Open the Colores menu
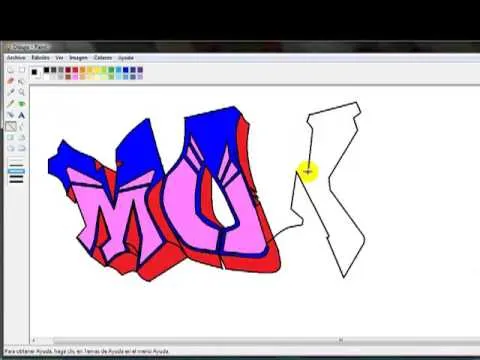This screenshot has width=480, height=360. 103,58
